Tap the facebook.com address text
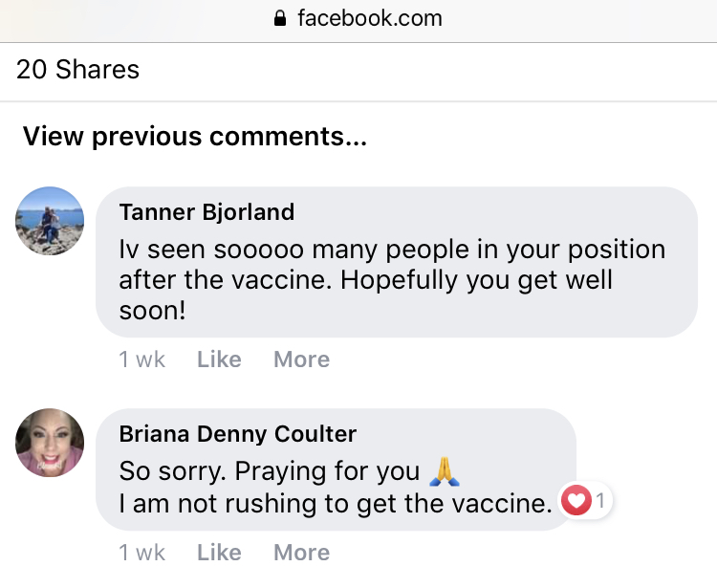 coord(369,18)
